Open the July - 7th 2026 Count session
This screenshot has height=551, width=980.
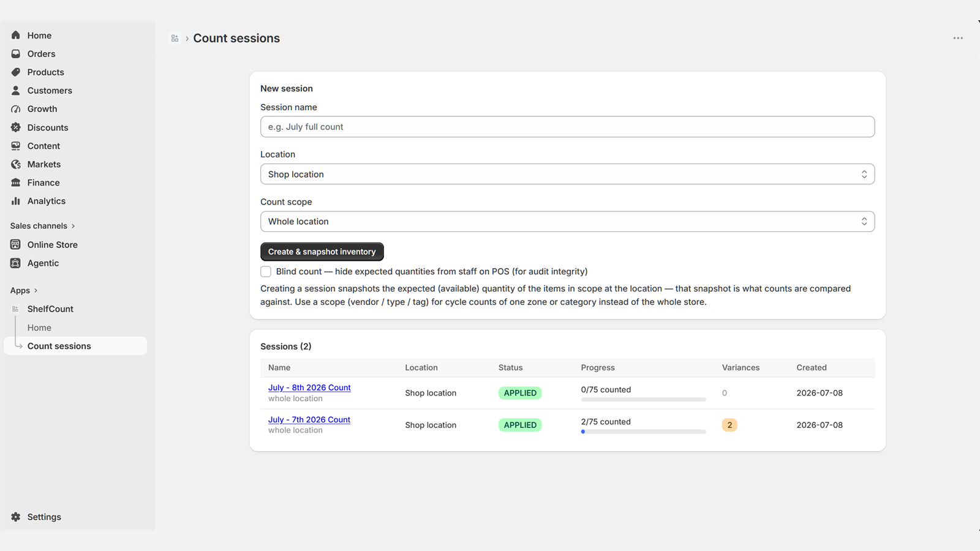(309, 419)
